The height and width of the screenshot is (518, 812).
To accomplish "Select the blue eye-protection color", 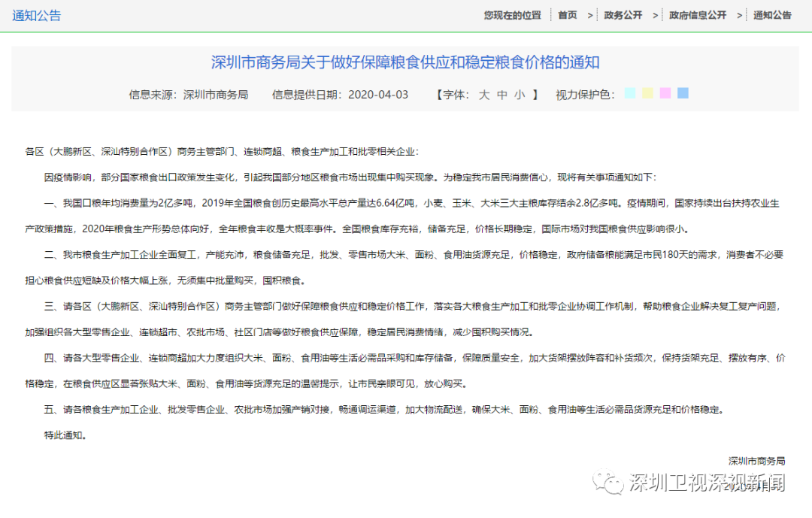I will [683, 93].
